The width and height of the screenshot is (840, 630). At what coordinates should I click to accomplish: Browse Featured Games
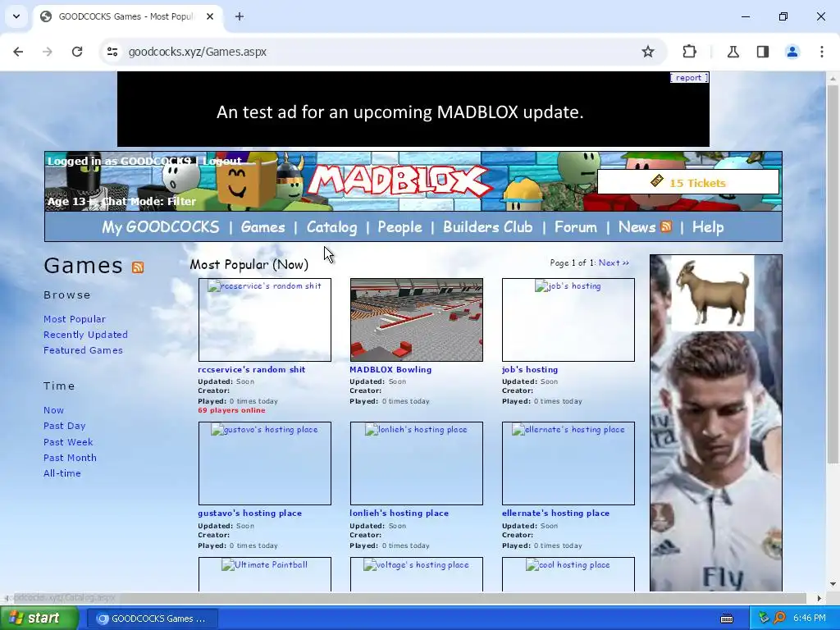point(83,349)
